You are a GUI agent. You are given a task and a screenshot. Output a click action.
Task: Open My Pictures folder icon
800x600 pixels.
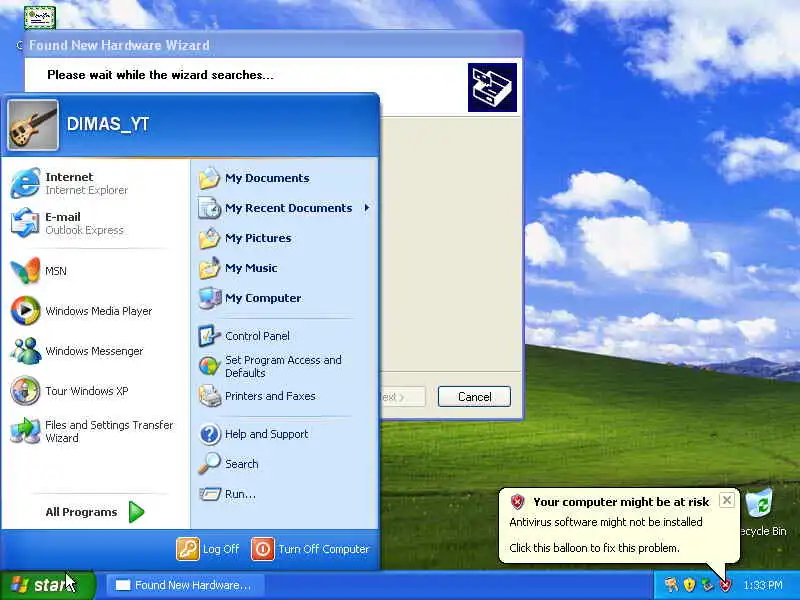(x=209, y=238)
